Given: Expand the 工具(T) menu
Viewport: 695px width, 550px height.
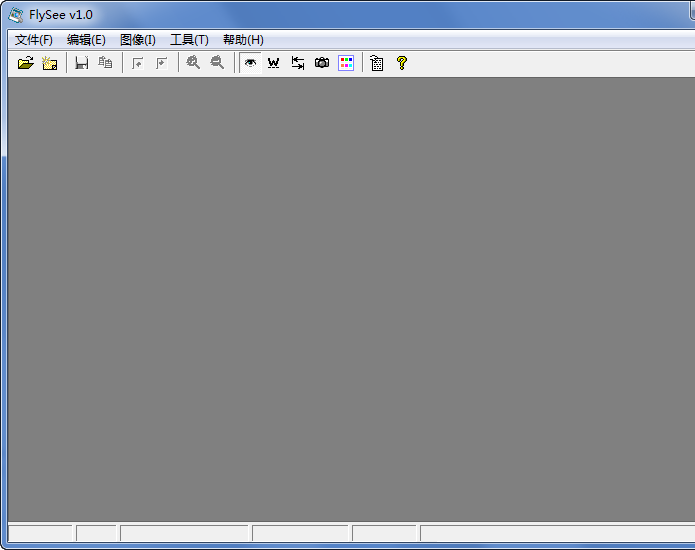Looking at the screenshot, I should 189,40.
